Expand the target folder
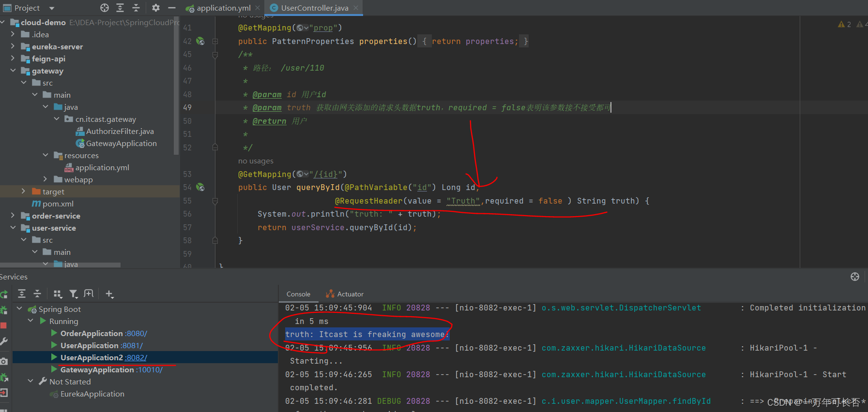Viewport: 868px width, 412px height. pos(24,191)
